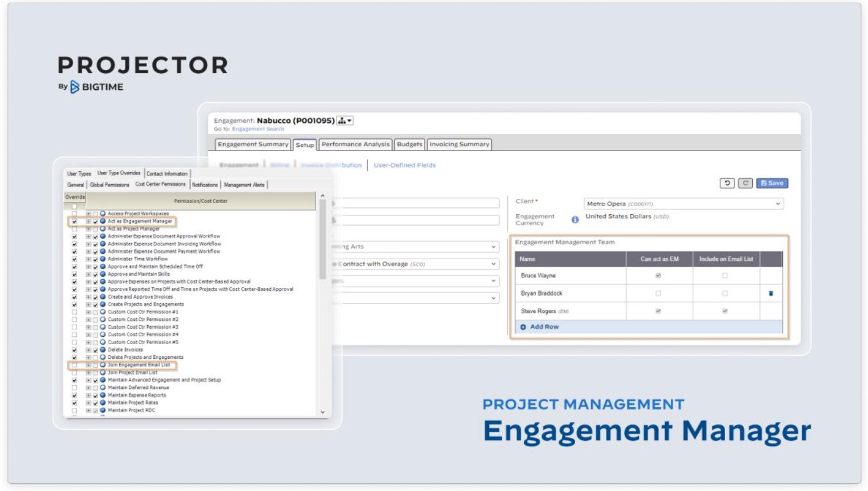Toggle Include on Email List for Bruce Wayne
This screenshot has height=491, width=868.
click(x=725, y=276)
